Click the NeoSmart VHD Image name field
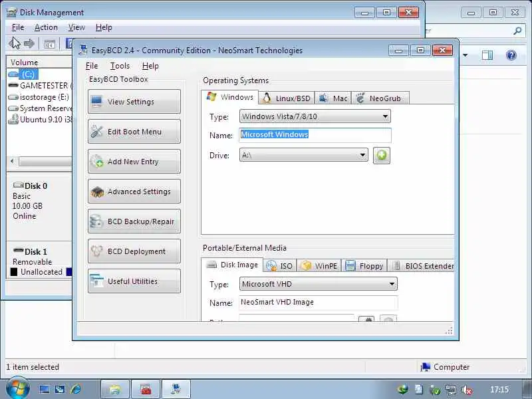 pos(319,302)
